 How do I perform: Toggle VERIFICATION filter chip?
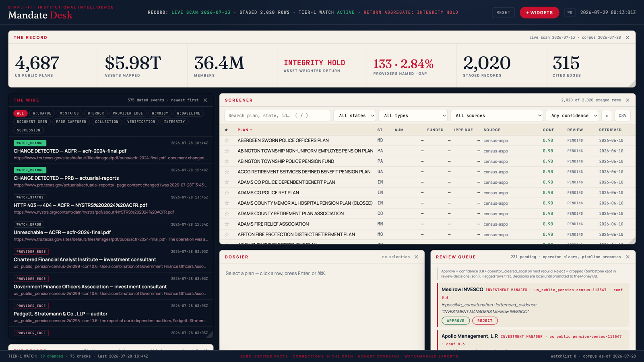[x=141, y=122]
